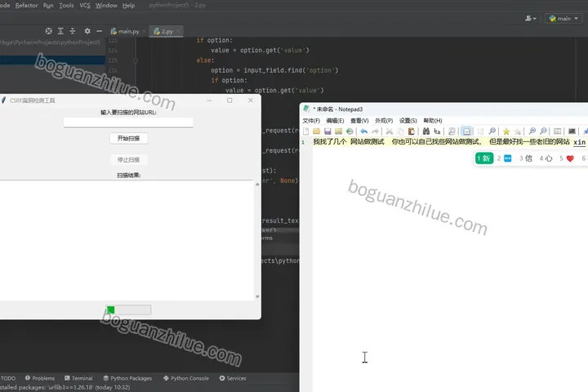This screenshot has width=588, height=392.
Task: Select IME candidate 3 信
Action: tap(526, 158)
